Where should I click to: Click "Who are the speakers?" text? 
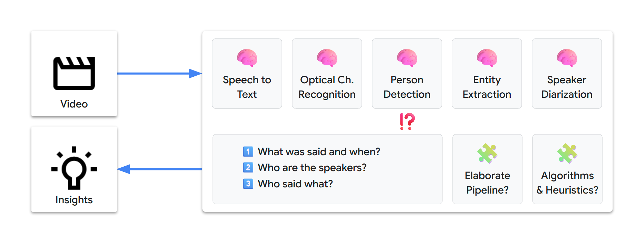pyautogui.click(x=312, y=168)
